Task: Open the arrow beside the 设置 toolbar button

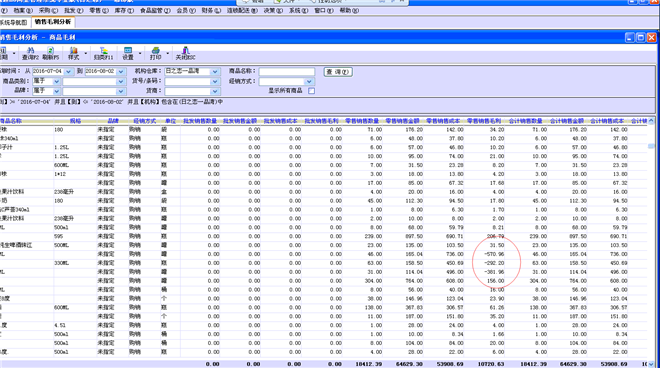Action: pos(140,53)
